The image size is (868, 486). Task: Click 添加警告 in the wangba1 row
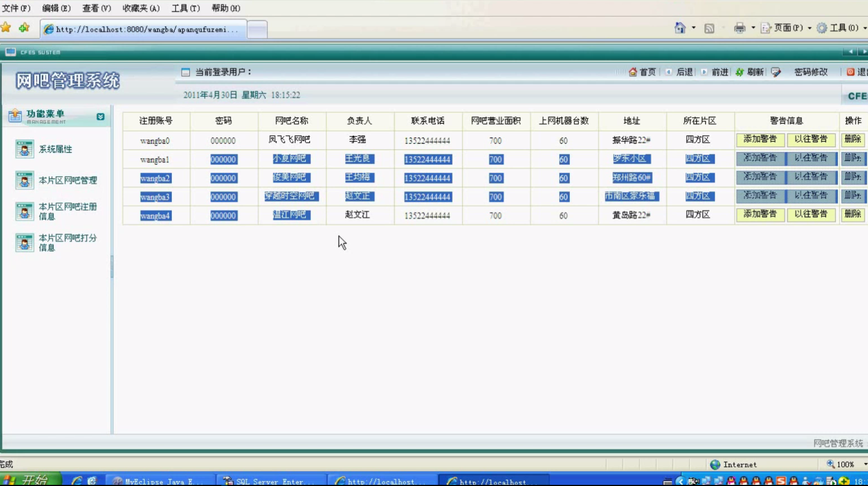coord(760,158)
